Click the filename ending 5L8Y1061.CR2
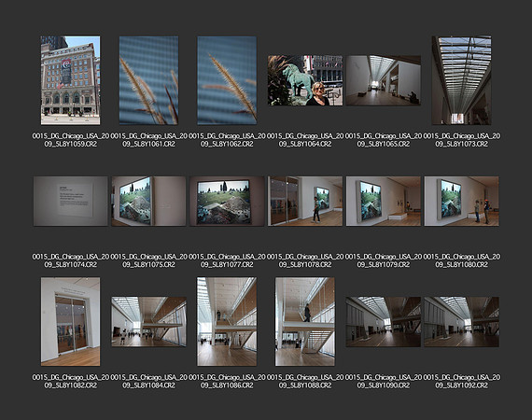Image resolution: width=532 pixels, height=420 pixels. pos(148,140)
